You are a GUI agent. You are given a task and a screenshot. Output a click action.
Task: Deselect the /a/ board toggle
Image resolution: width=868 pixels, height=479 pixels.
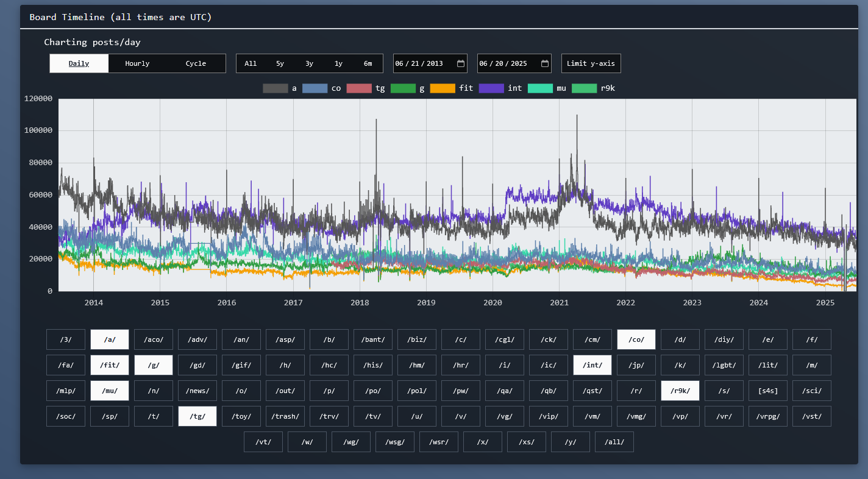pos(110,339)
